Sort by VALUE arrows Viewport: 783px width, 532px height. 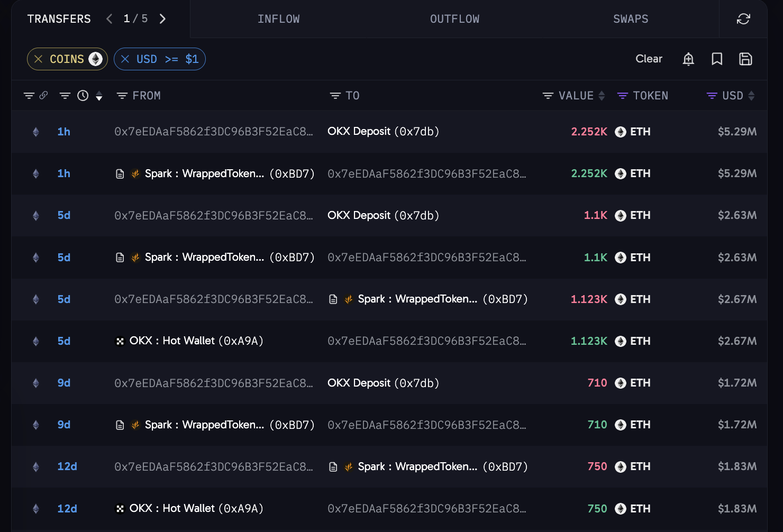click(602, 96)
